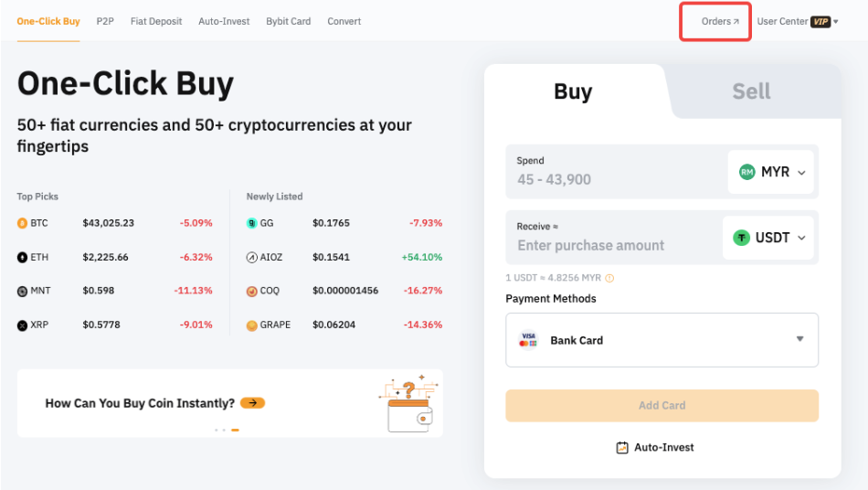Open the User Center menu
Screen dimensions: 868x490
(x=797, y=21)
